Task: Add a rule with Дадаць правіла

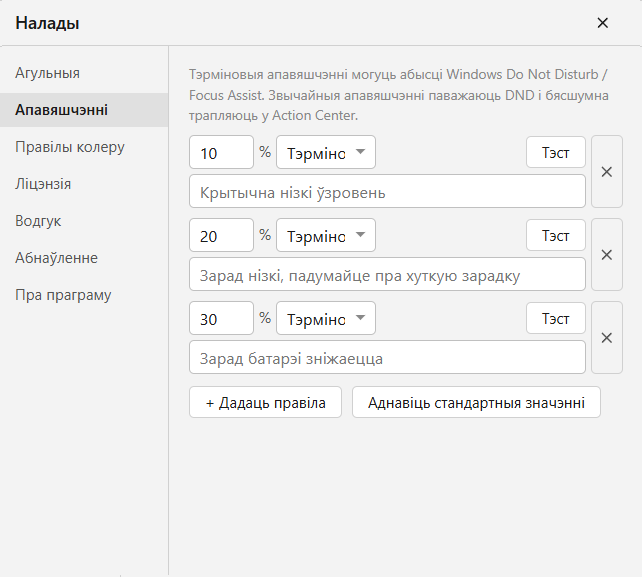Action: coord(265,402)
